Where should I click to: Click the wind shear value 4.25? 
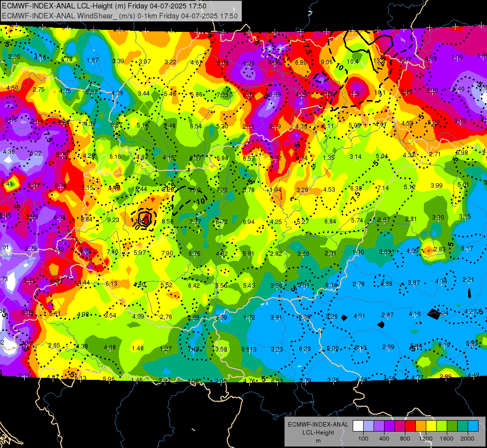pos(276,222)
